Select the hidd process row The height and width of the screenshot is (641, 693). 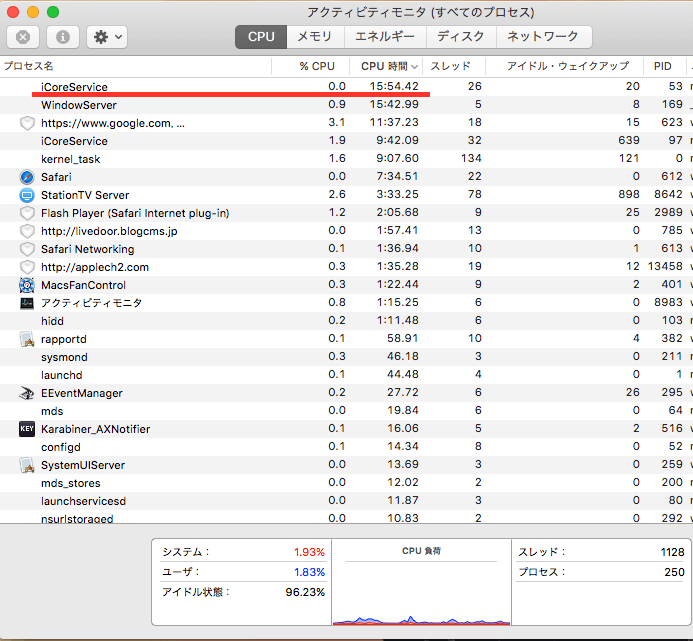346,321
